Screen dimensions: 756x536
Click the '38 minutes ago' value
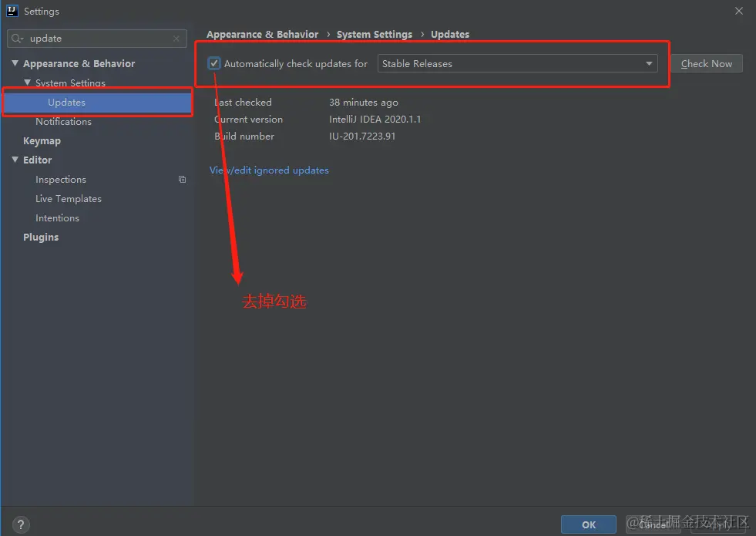point(364,103)
